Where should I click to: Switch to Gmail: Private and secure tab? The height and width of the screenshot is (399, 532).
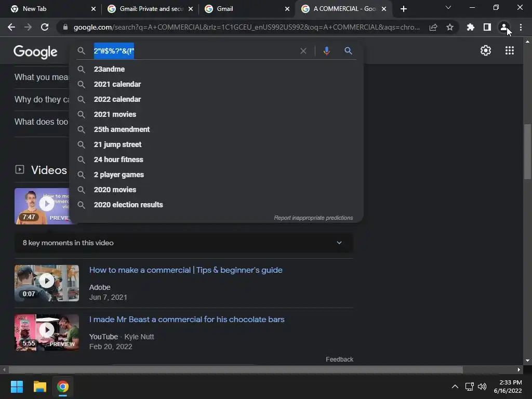tap(149, 9)
